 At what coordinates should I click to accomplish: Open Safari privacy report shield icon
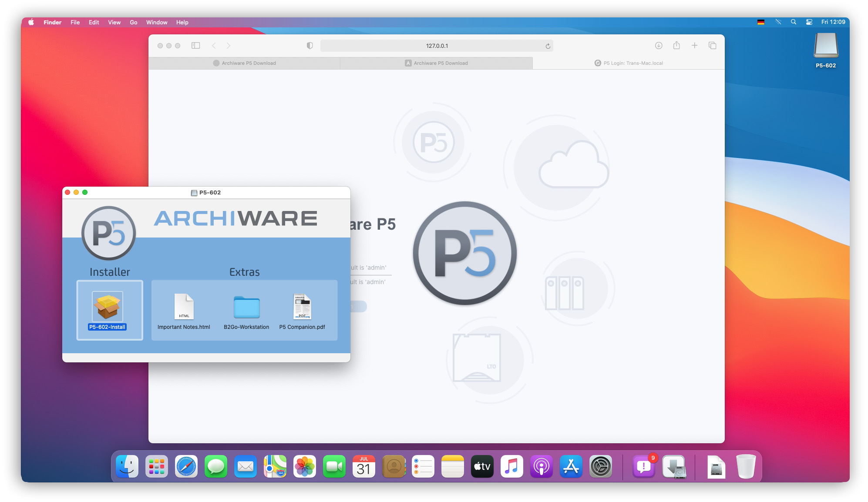[310, 46]
